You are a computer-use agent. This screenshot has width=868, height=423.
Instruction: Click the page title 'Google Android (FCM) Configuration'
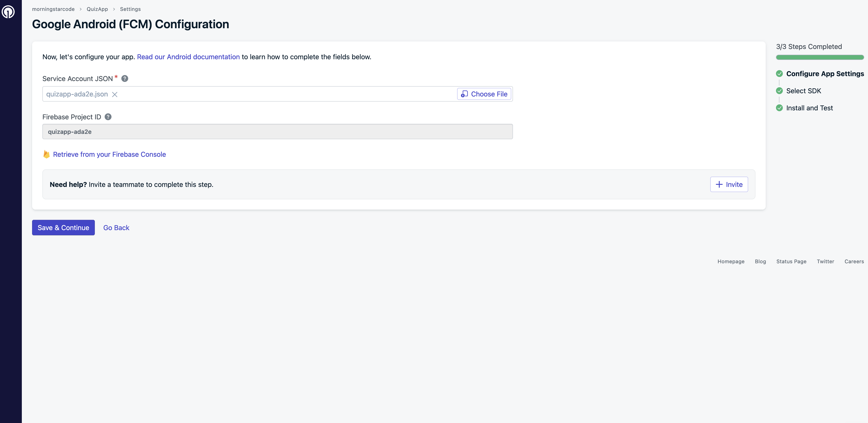[x=130, y=24]
